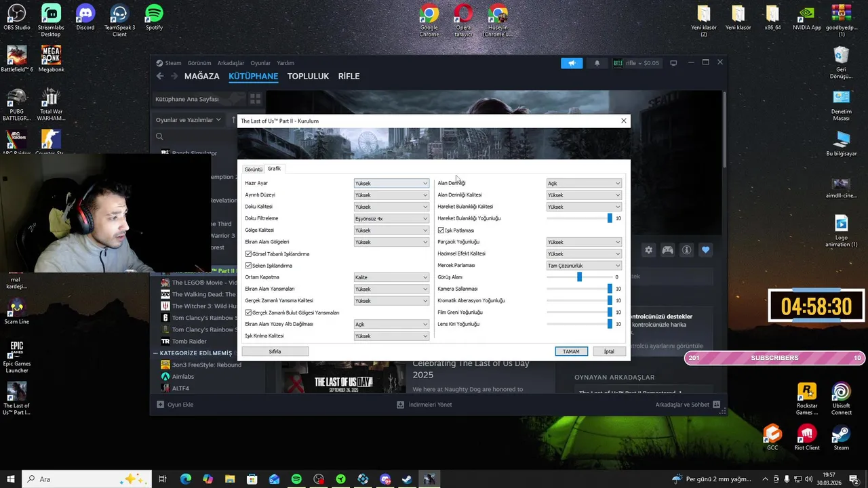Open Opera browser desktop shortcut
868x488 pixels.
(463, 20)
